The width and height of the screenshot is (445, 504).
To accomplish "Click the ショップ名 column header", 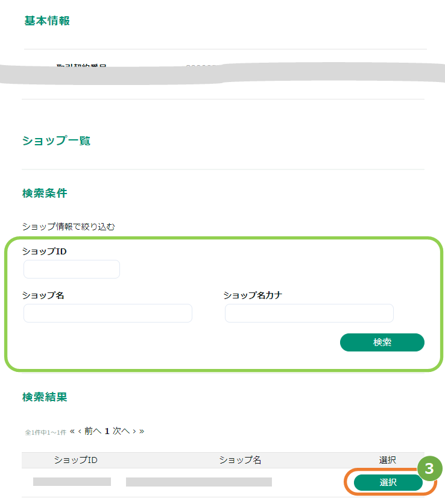I will [240, 460].
